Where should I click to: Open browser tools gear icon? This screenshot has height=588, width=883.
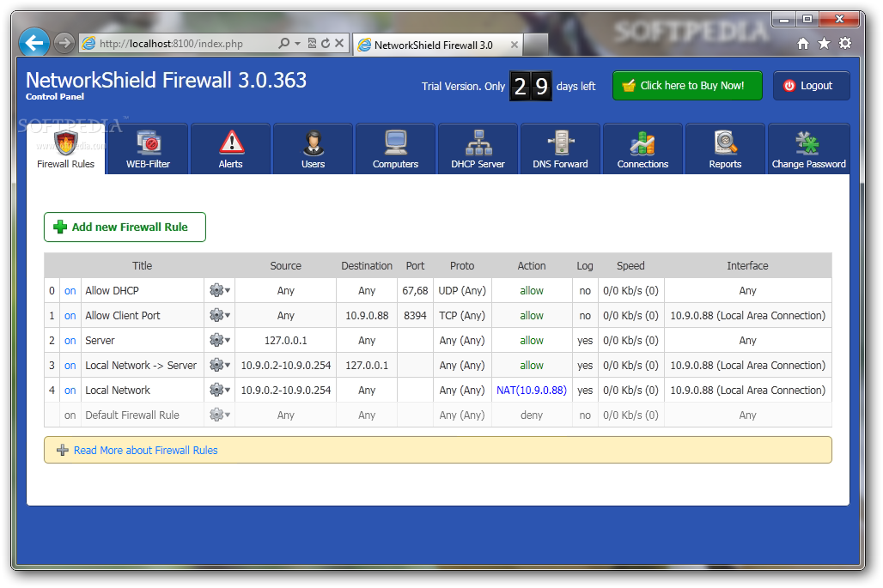[x=845, y=43]
